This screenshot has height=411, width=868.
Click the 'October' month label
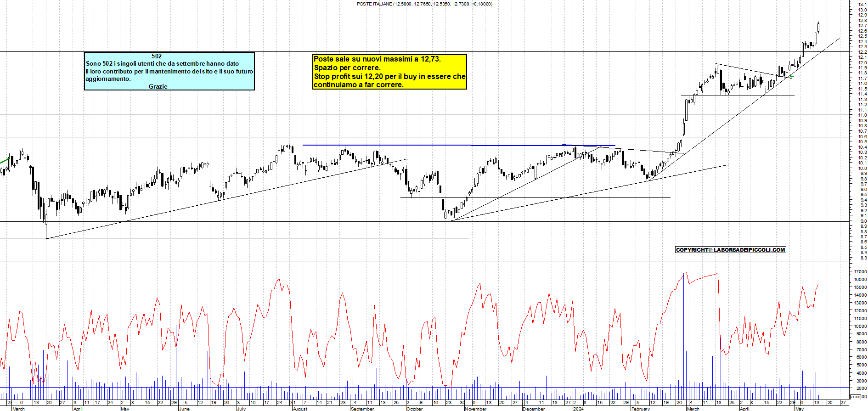click(x=414, y=409)
